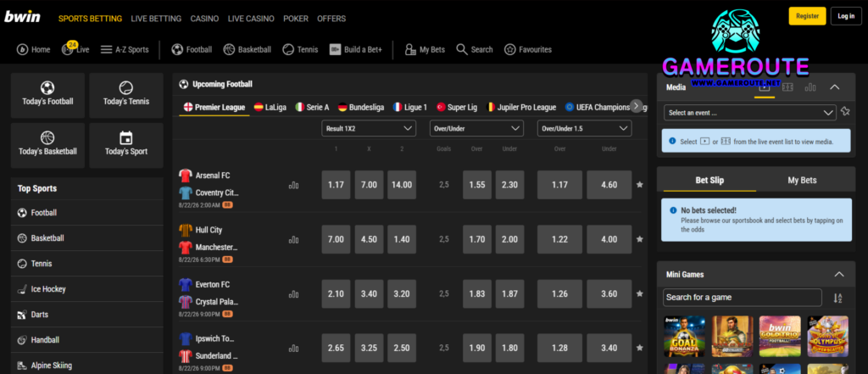Switch to Super Lig tab
Image resolution: width=868 pixels, height=374 pixels.
pyautogui.click(x=457, y=108)
